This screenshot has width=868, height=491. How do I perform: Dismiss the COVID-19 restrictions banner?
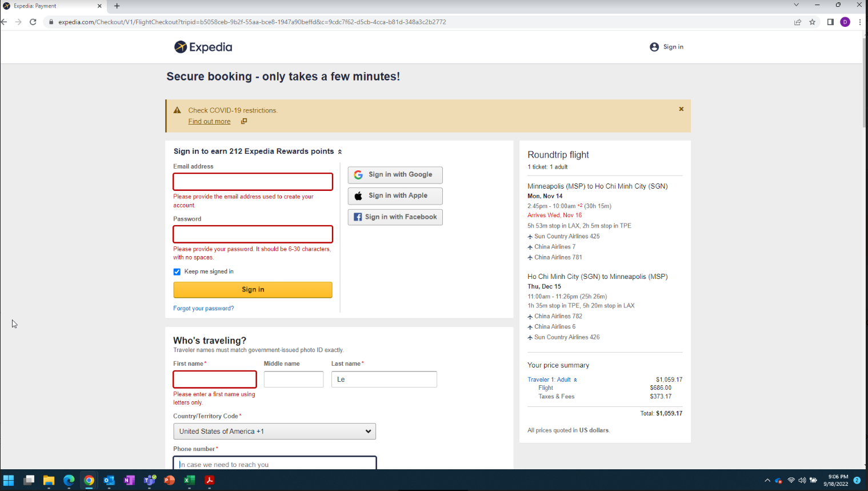(x=681, y=109)
